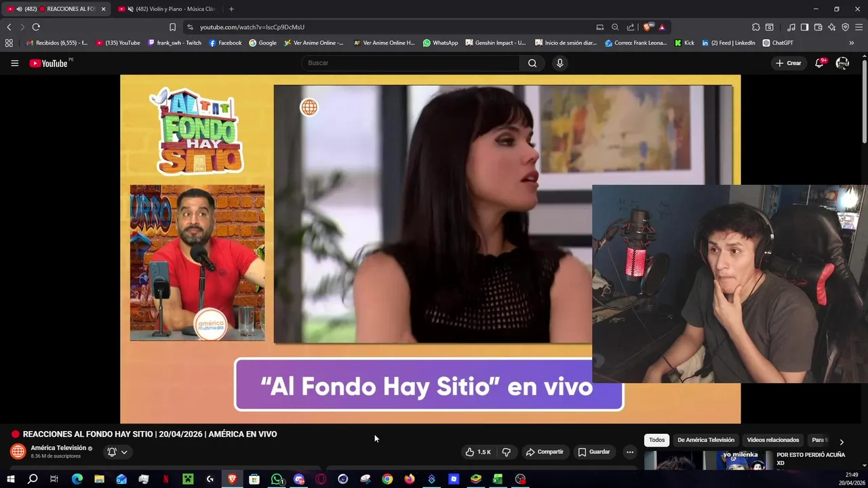Expand the subscription notification bell dropdown
The image size is (868, 488).
(x=117, y=452)
